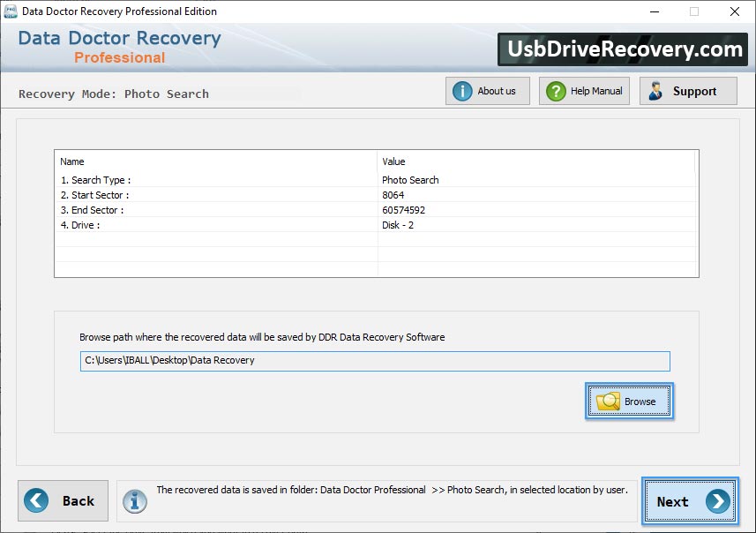Viewport: 756px width, 533px height.
Task: Click the orange 'Professional' subtitle
Action: click(x=120, y=58)
